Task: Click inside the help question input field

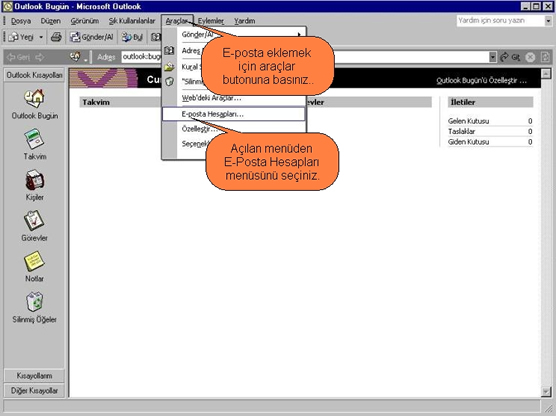Action: pos(500,21)
